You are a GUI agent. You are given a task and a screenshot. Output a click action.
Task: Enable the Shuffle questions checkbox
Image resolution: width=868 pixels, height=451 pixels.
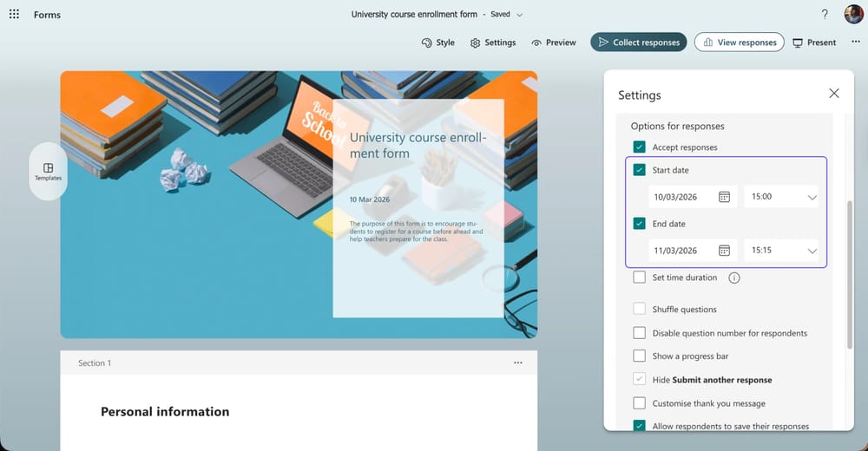(x=640, y=309)
